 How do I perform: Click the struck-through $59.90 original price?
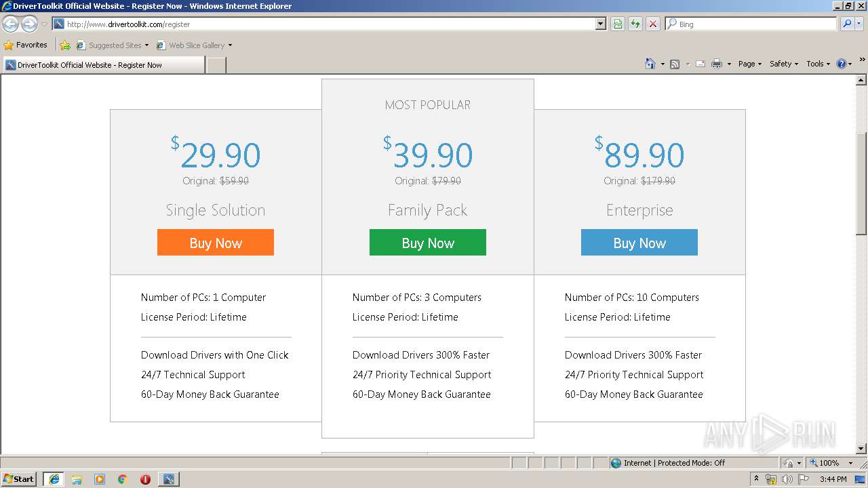234,181
